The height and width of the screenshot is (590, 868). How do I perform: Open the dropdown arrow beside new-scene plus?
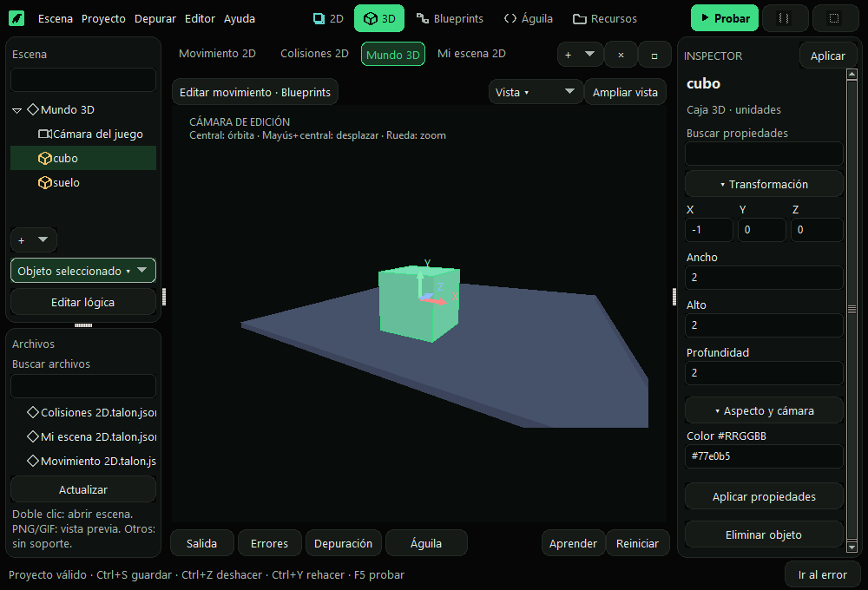(589, 55)
